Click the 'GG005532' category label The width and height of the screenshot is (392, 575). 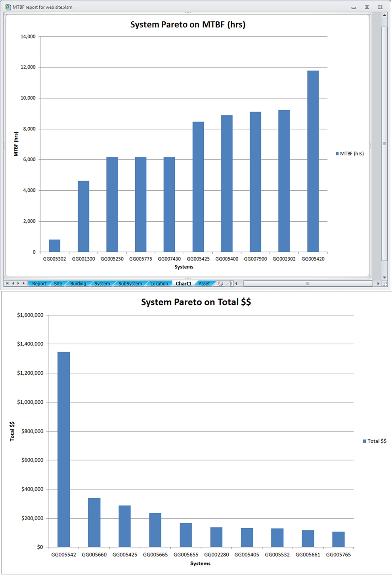(x=277, y=555)
